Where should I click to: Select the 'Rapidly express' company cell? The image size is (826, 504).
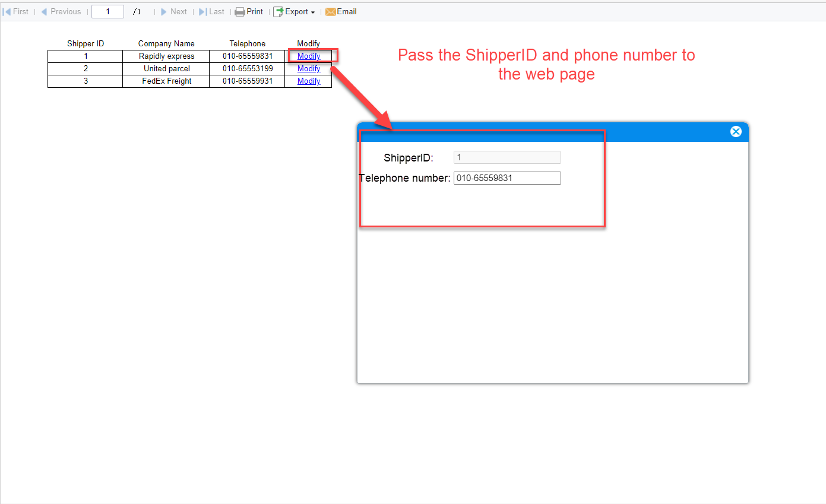tap(166, 56)
